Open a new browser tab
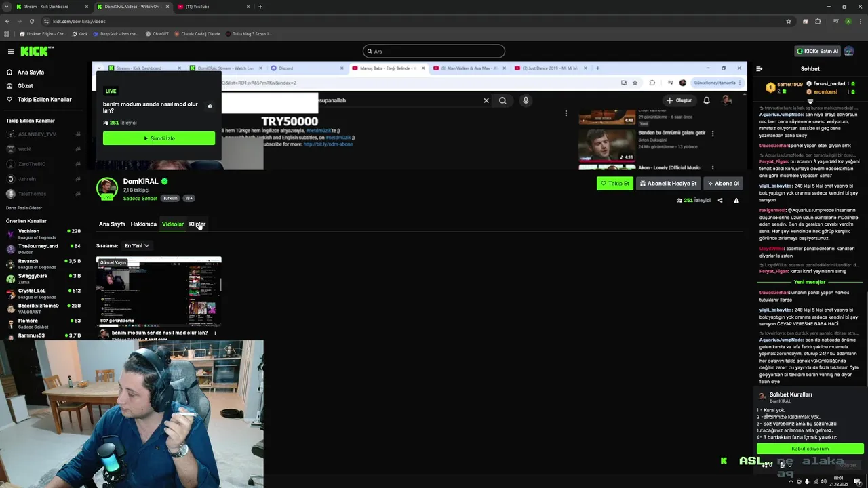The height and width of the screenshot is (488, 868). (x=260, y=7)
